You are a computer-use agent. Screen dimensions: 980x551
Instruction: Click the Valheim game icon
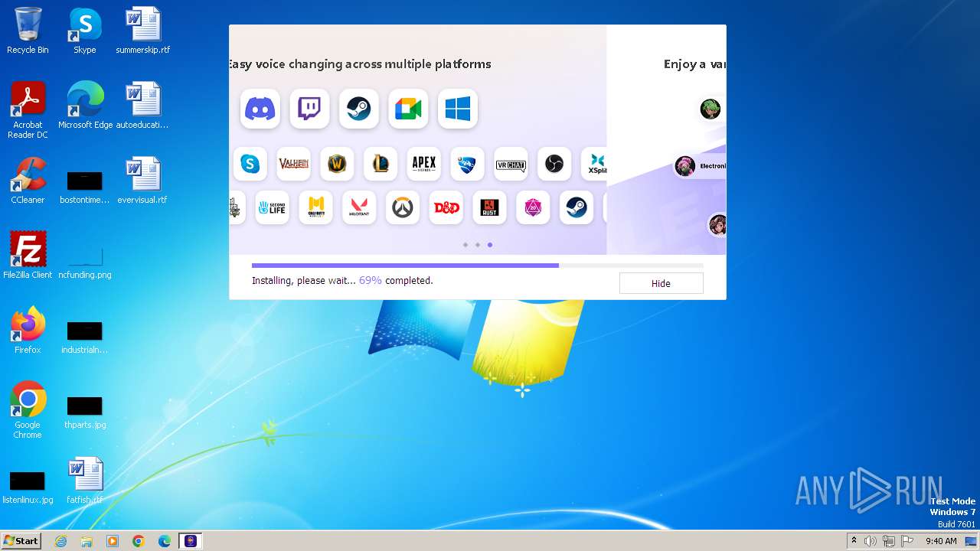tap(294, 164)
